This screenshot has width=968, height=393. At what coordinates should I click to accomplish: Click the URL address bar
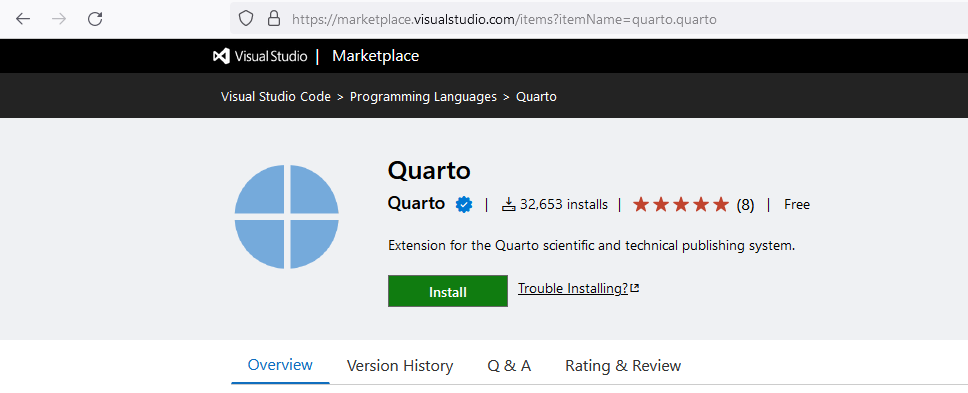click(593, 19)
